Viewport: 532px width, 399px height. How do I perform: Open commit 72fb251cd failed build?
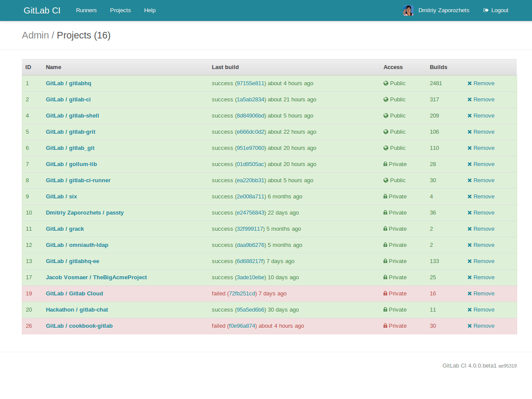pyautogui.click(x=242, y=294)
